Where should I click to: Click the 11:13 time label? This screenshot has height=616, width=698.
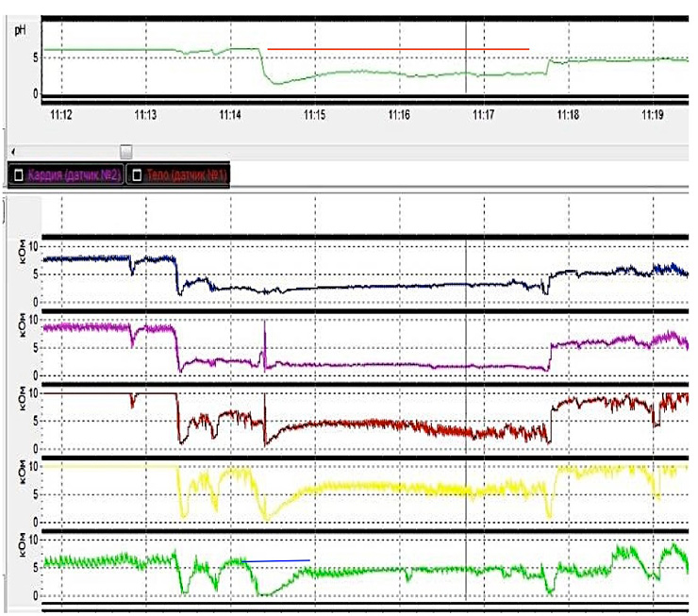coord(145,115)
